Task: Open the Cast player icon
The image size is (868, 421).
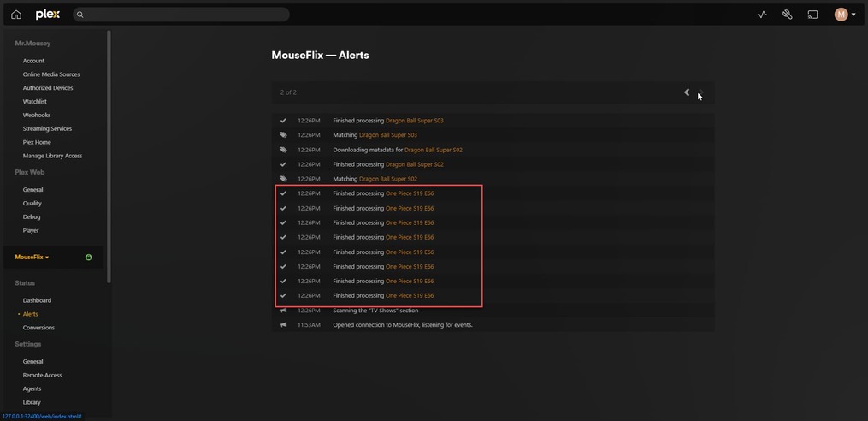Action: click(x=812, y=15)
